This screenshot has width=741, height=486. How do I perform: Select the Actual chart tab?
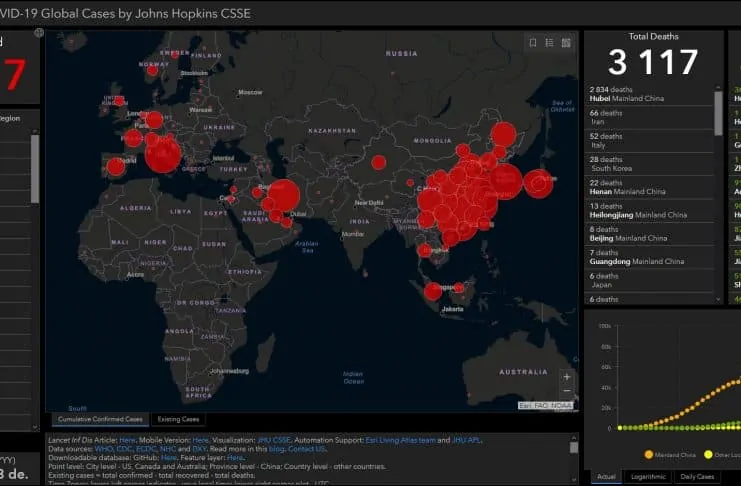(606, 477)
